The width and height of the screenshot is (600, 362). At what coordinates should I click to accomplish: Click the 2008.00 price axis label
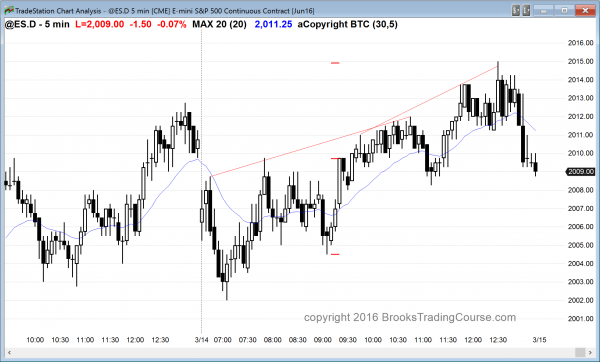click(x=580, y=190)
